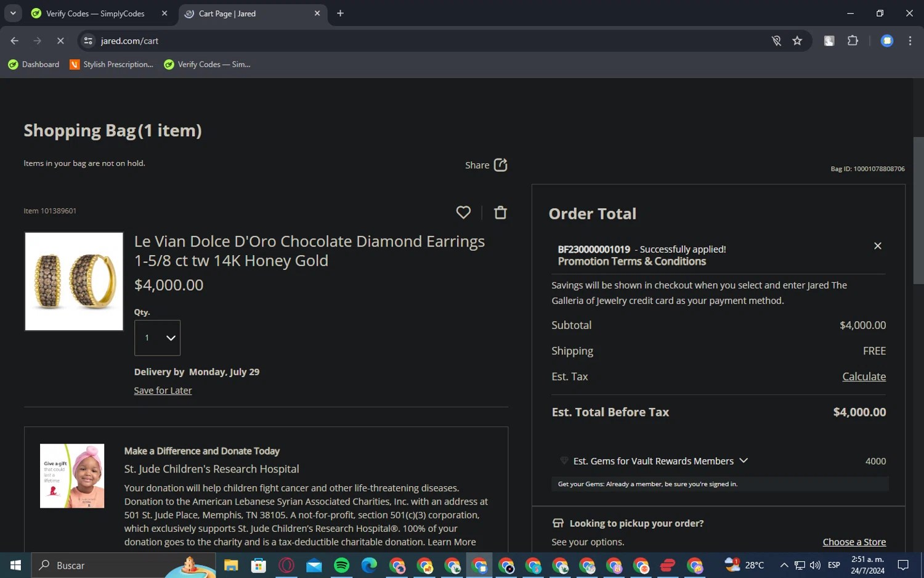Click the jared.com/cart address bar
Viewport: 924px width, 578px height.
pyautogui.click(x=431, y=41)
